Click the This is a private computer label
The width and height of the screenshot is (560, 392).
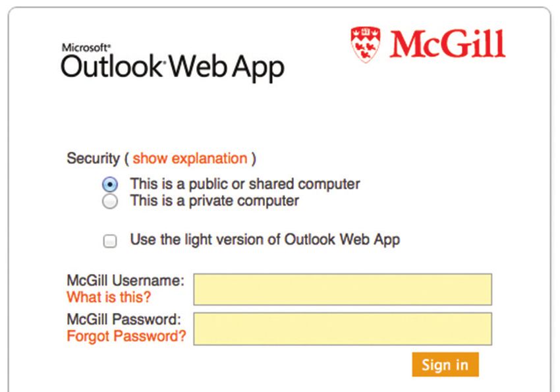[x=214, y=201]
